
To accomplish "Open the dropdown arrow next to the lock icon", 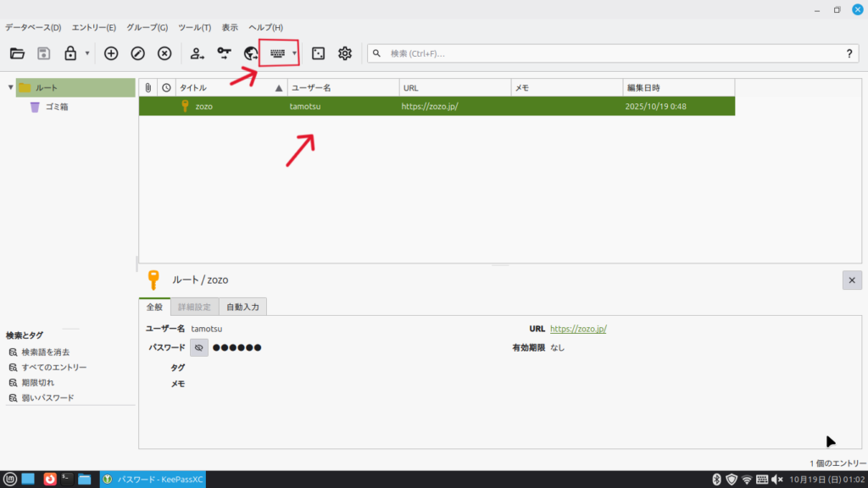I will [x=86, y=53].
